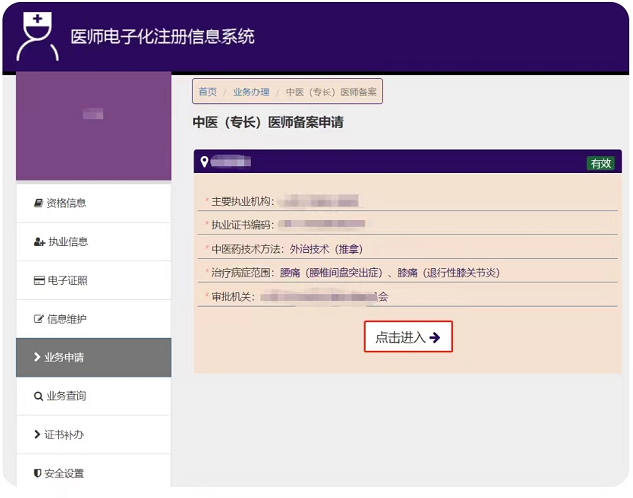Click the user-plus icon beside 执业信息

39,242
